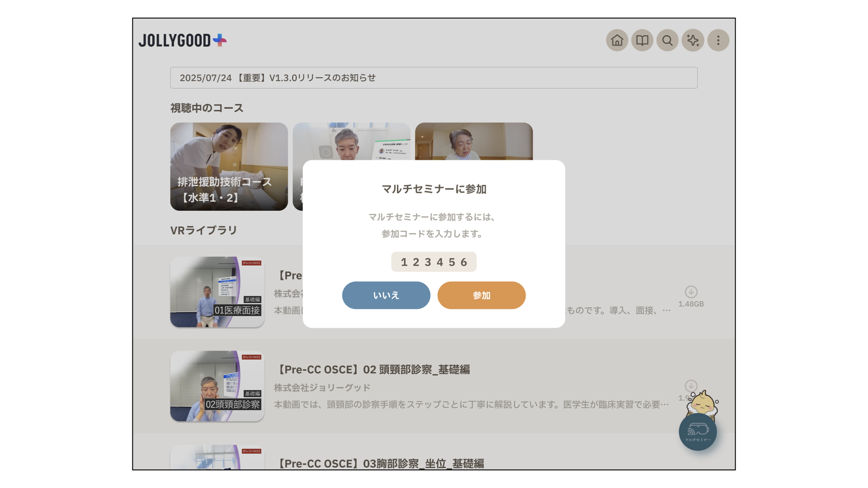Click 株式会社ジョリーグッド under 02 video

point(322,388)
